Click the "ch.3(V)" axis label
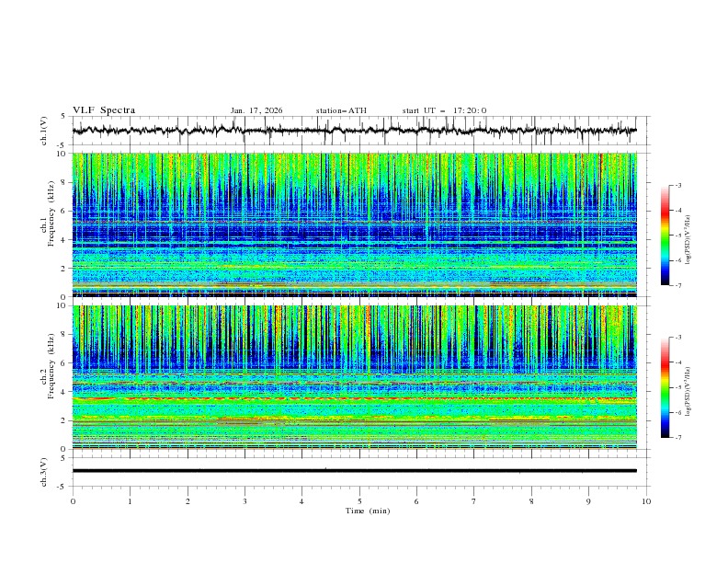 pos(44,472)
